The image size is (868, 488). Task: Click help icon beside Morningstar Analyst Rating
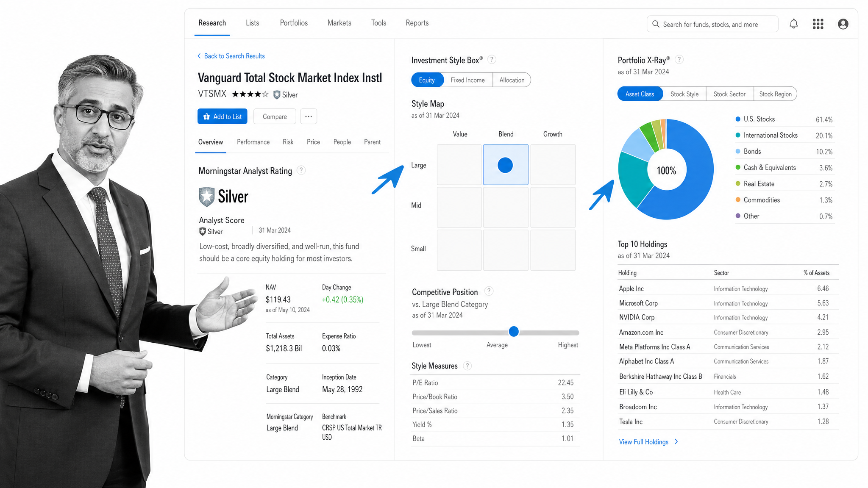click(301, 170)
